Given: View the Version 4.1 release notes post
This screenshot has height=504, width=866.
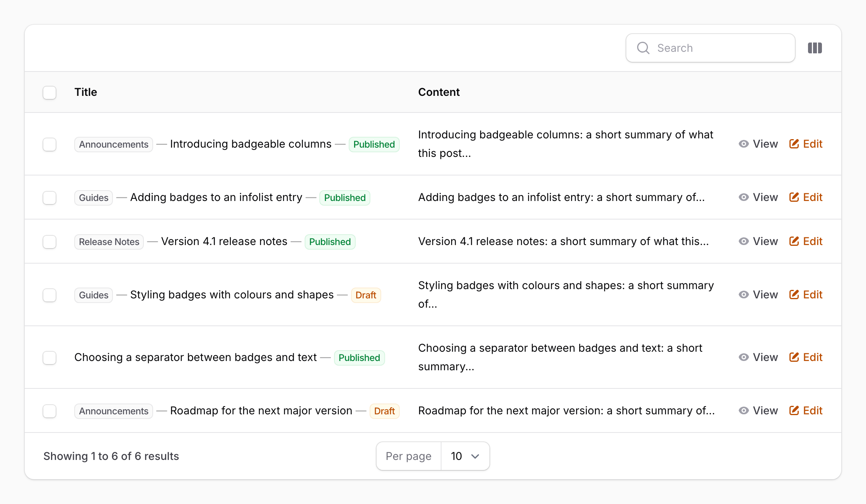Looking at the screenshot, I should [x=758, y=241].
